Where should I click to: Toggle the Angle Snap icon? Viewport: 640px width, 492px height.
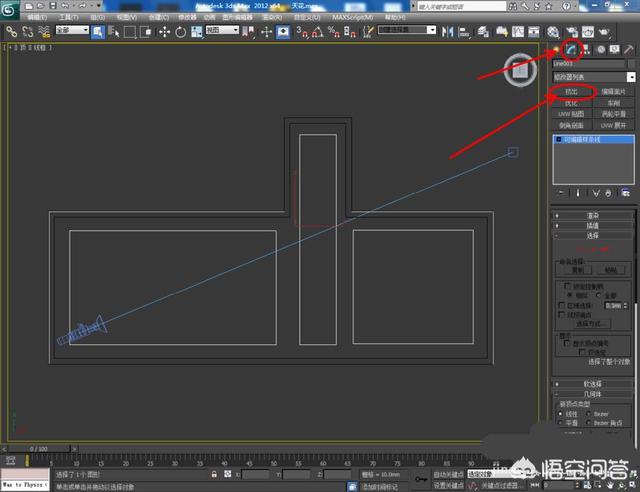pos(318,31)
